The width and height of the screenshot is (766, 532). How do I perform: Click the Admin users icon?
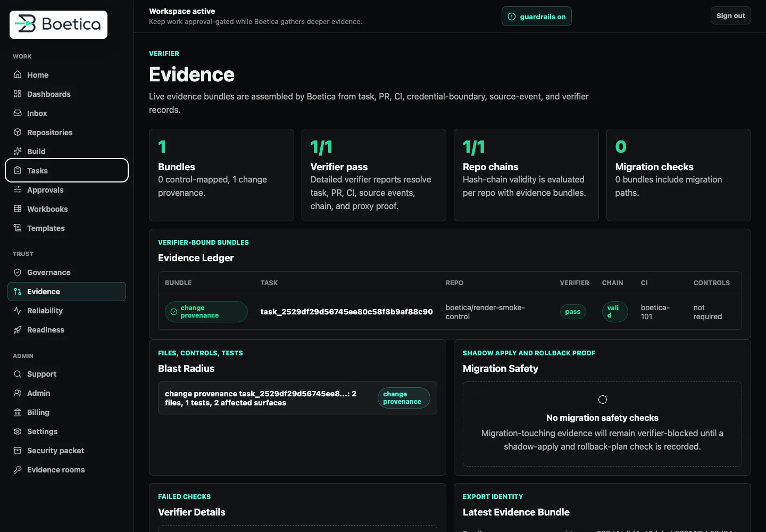pos(18,393)
